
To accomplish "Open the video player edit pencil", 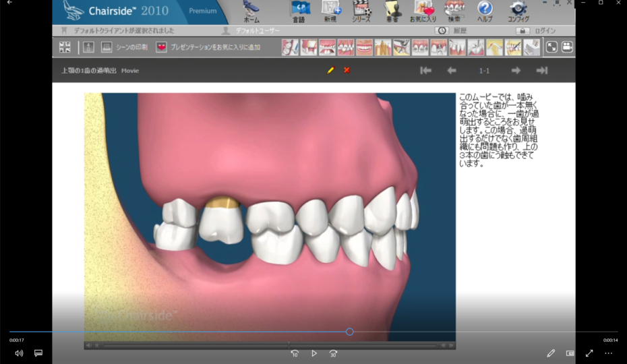I will pyautogui.click(x=551, y=353).
